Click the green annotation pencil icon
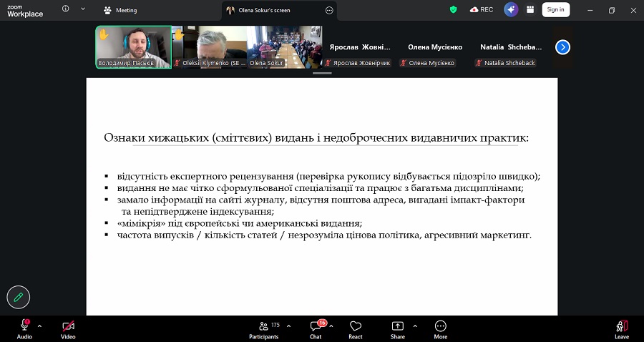This screenshot has height=342, width=644. point(18,296)
